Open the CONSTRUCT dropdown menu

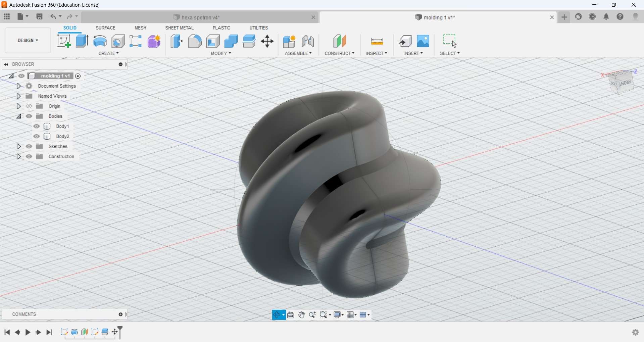(x=340, y=53)
